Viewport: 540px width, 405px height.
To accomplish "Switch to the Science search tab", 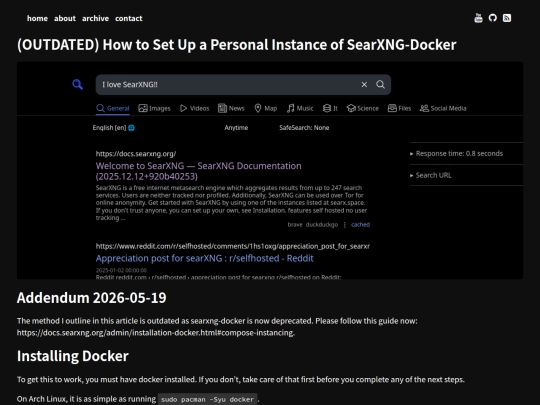I will pos(363,108).
